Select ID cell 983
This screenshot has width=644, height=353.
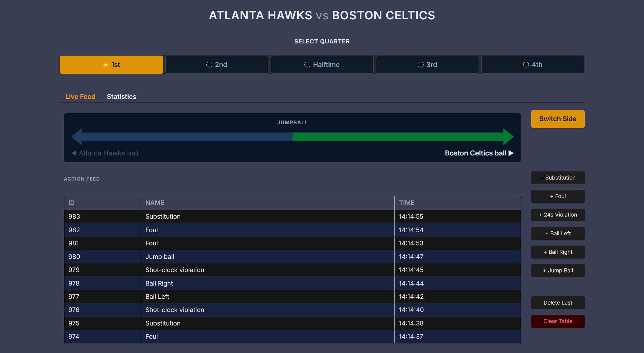click(103, 216)
